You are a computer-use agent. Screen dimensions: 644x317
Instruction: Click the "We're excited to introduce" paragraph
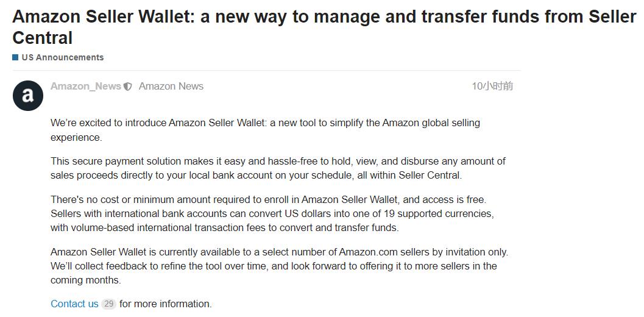(x=265, y=123)
